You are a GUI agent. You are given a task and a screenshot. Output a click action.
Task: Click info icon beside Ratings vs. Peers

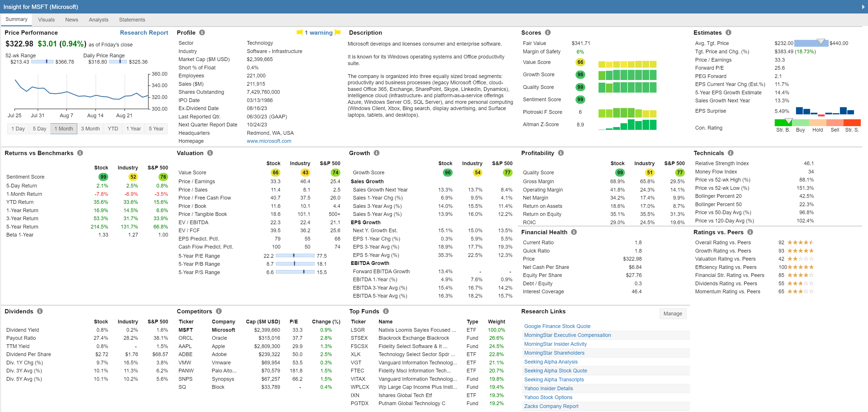pos(750,232)
